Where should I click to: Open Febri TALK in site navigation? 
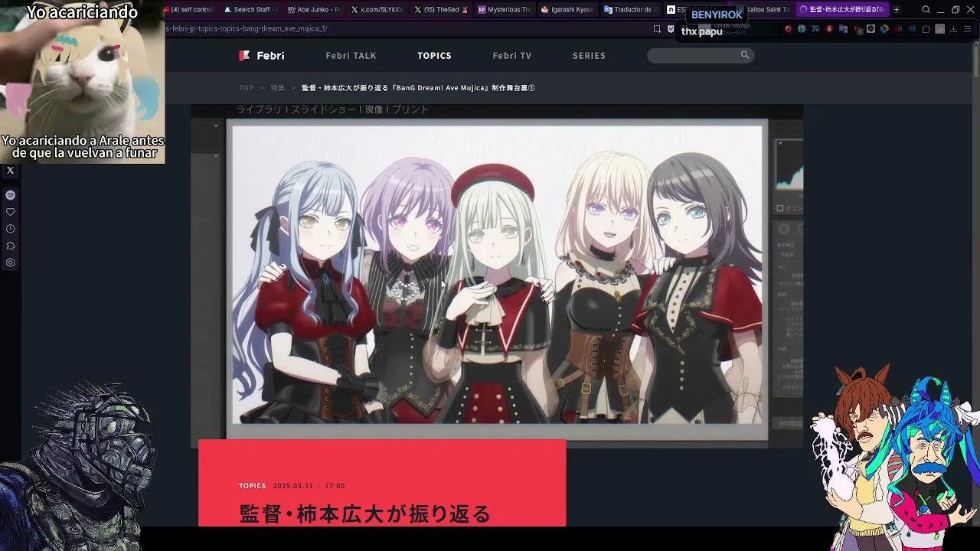tap(351, 56)
